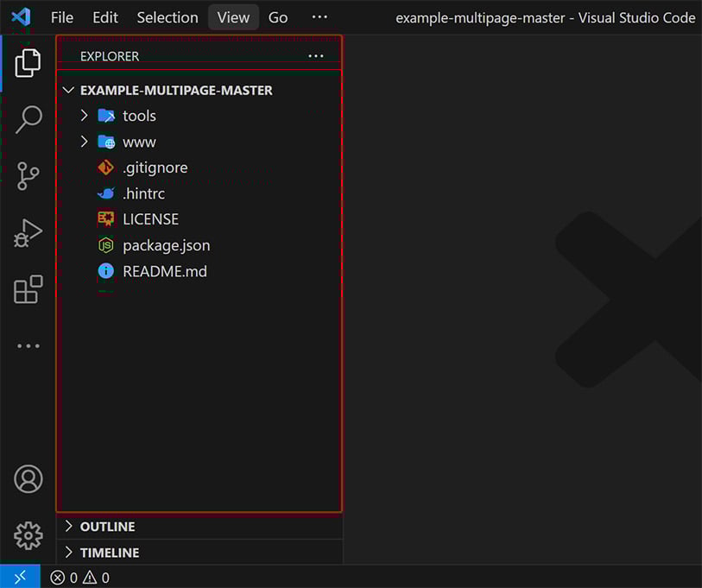Open the File menu

pos(62,17)
